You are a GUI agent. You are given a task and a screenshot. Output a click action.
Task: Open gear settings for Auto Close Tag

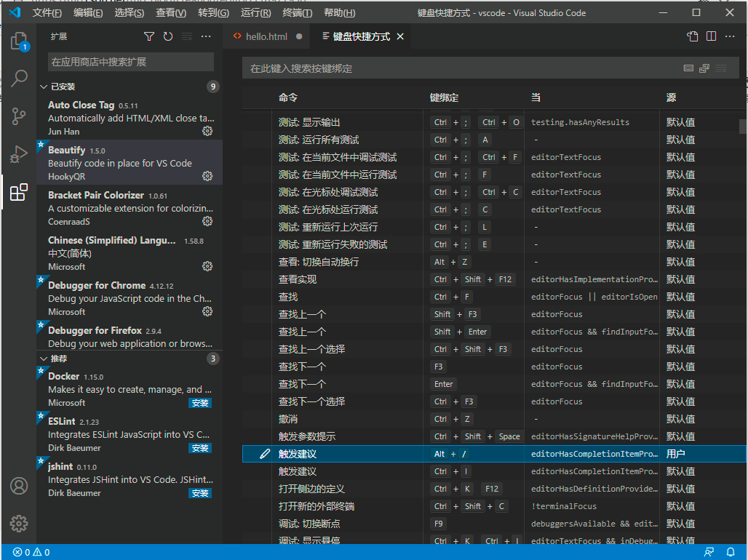tap(207, 131)
